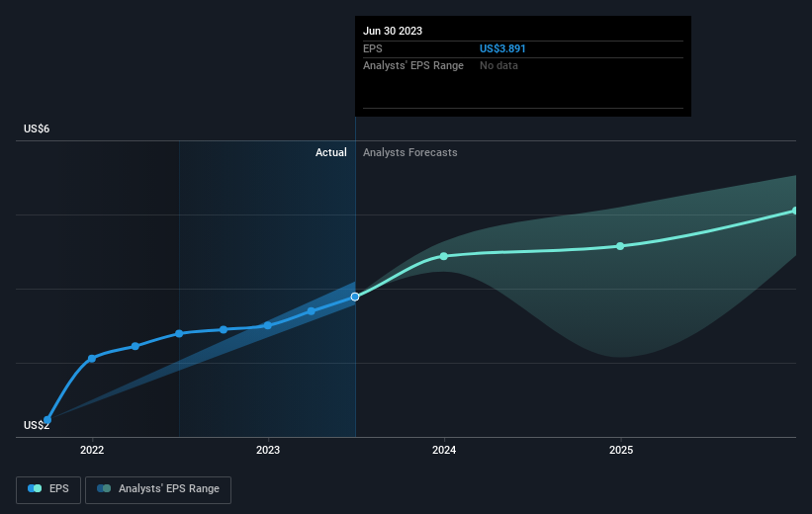This screenshot has width=812, height=514.
Task: Click the EPS legend color swatch
Action: [35, 488]
